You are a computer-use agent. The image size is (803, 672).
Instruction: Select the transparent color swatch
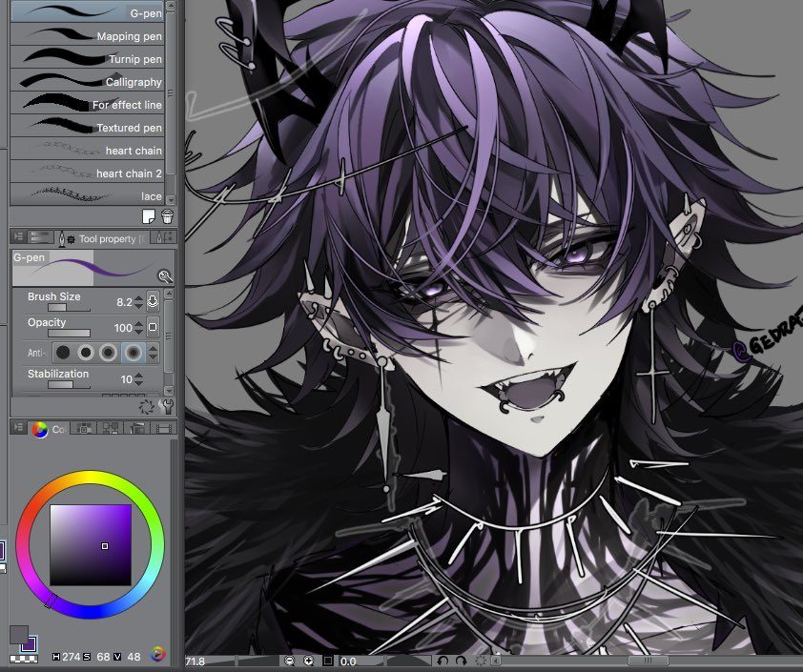coord(24,658)
